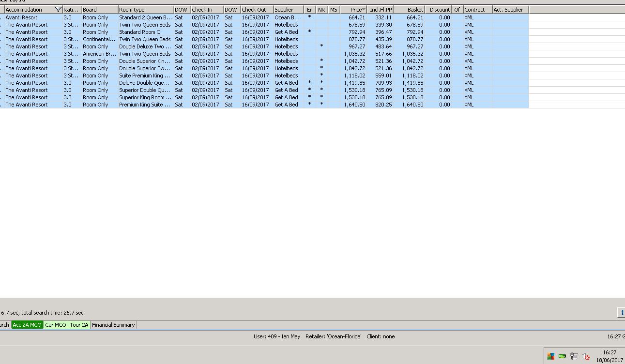625x364 pixels.
Task: Click the Act. Supplier column header
Action: click(x=510, y=10)
